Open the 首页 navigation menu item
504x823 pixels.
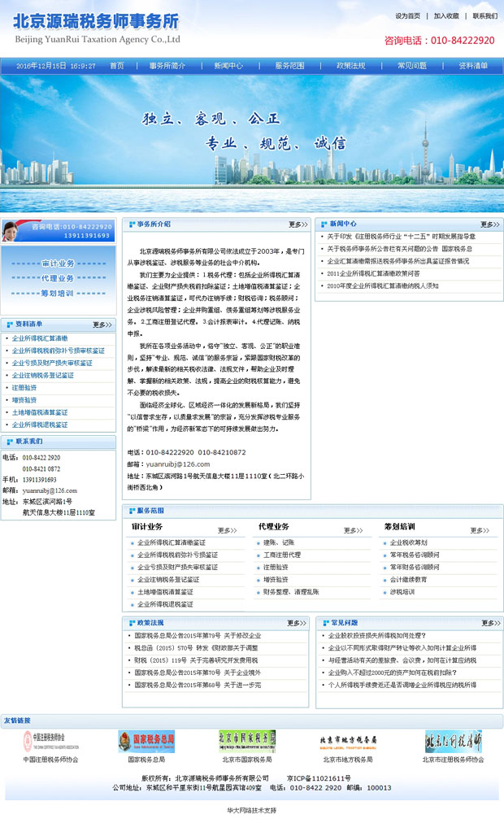(117, 66)
